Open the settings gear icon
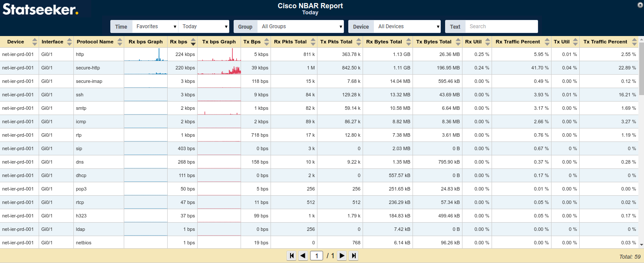 640,5
